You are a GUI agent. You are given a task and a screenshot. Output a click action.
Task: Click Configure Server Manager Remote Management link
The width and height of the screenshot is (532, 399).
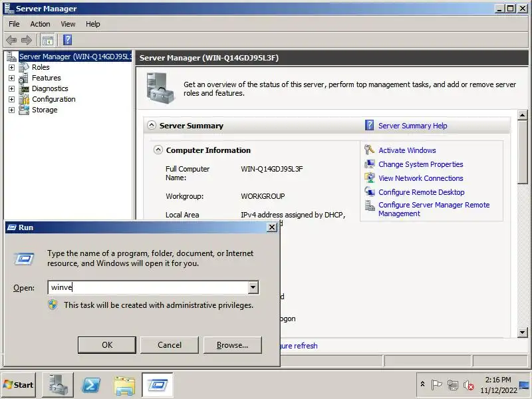434,209
